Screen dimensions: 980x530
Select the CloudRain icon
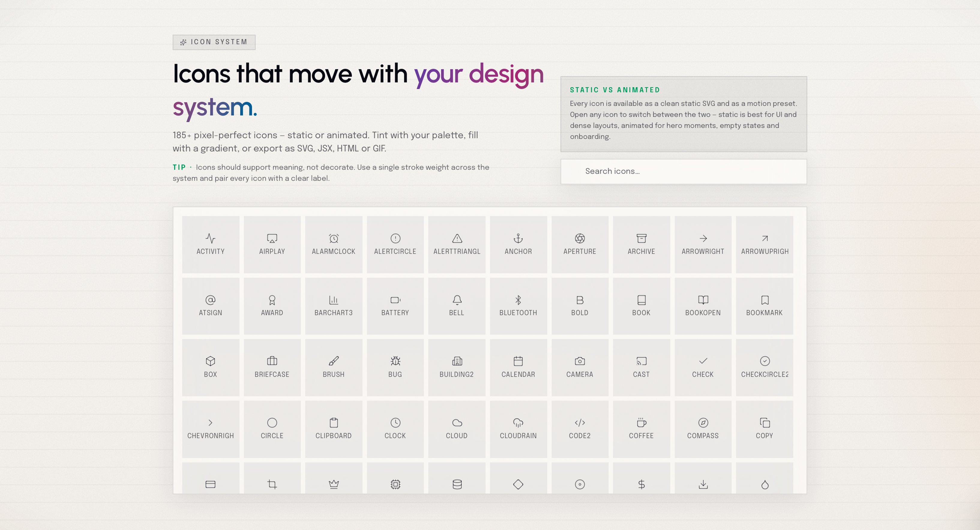coord(518,429)
